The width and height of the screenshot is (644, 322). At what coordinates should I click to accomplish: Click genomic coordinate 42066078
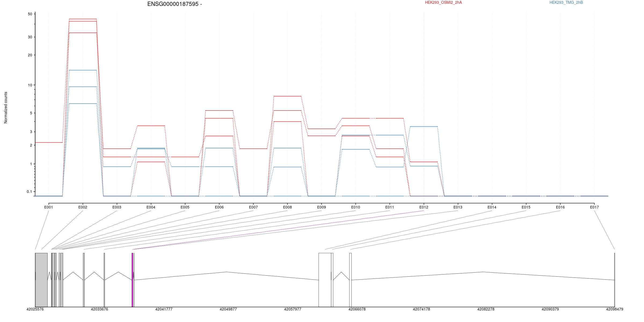(x=357, y=309)
